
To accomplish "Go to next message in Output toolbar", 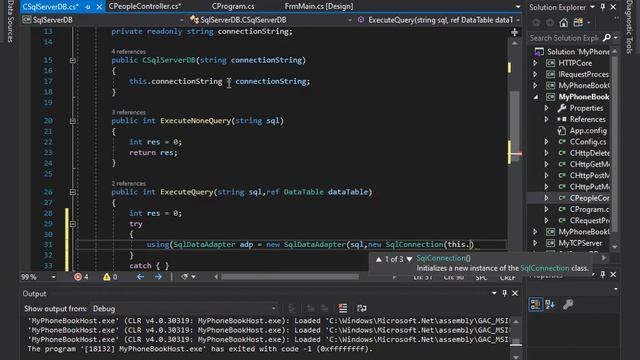I will tap(324, 308).
